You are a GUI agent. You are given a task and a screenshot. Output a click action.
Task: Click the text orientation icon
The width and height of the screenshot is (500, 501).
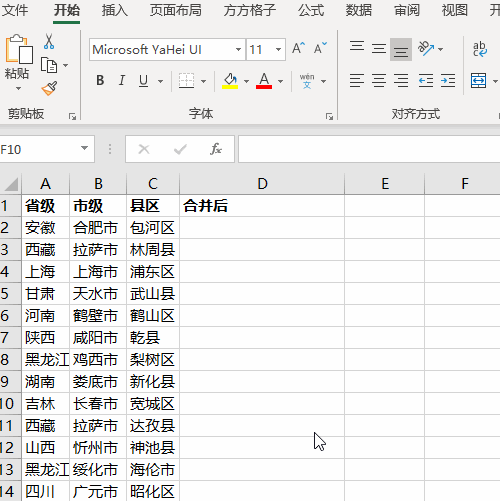click(x=426, y=49)
